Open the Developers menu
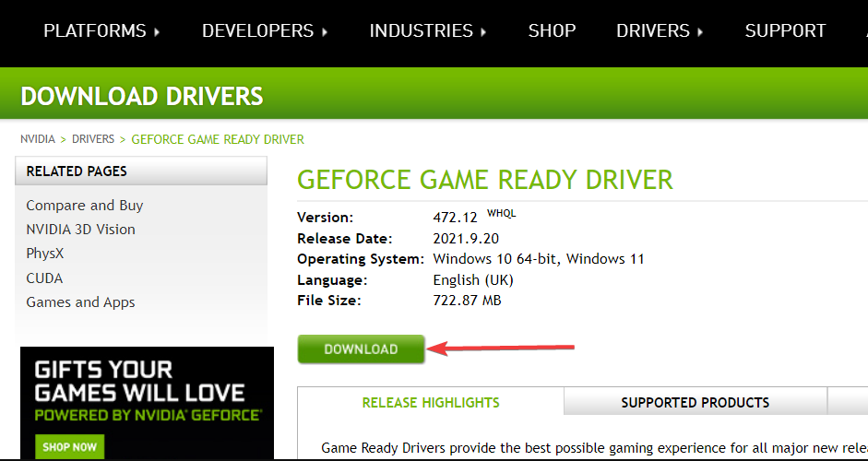 pyautogui.click(x=258, y=31)
